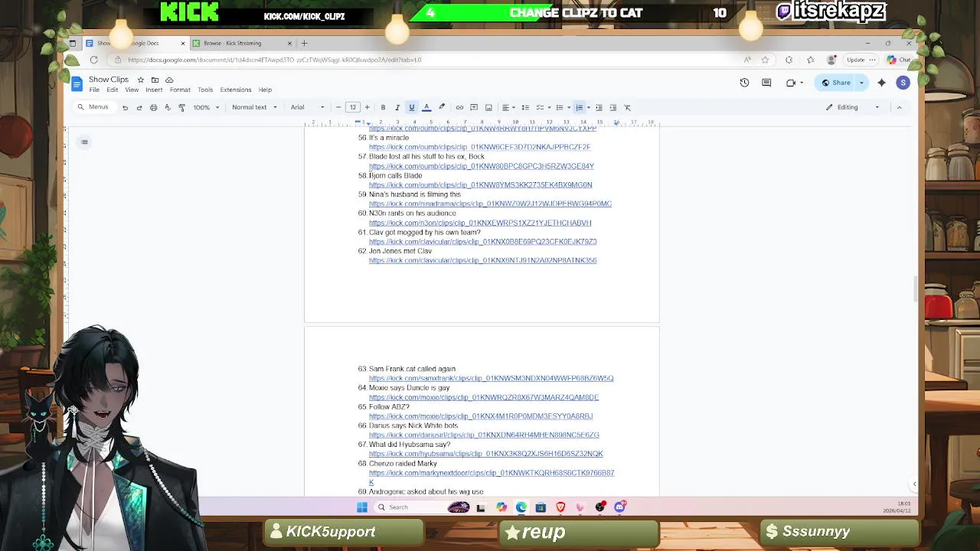
Task: Click the browser address bar URL
Action: [x=274, y=60]
